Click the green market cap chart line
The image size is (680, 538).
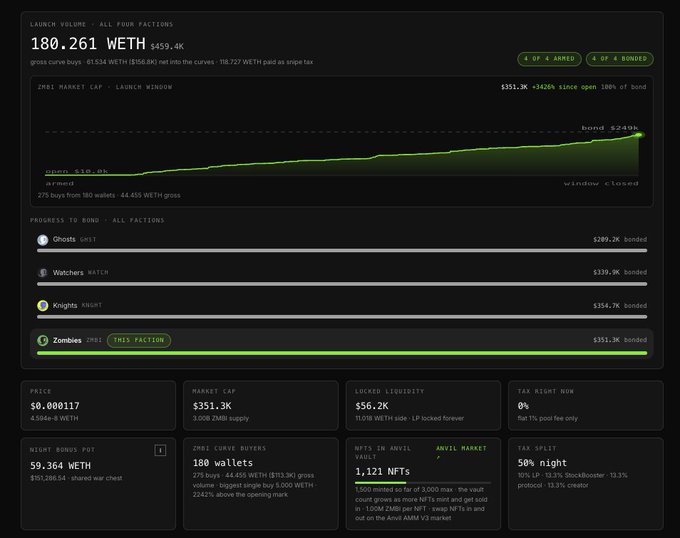342,160
